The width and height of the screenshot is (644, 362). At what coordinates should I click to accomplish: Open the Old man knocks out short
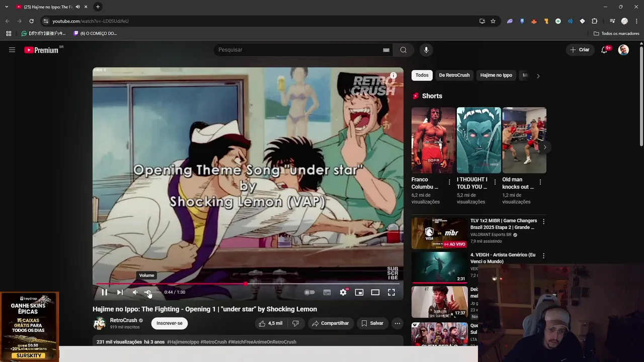(524, 140)
